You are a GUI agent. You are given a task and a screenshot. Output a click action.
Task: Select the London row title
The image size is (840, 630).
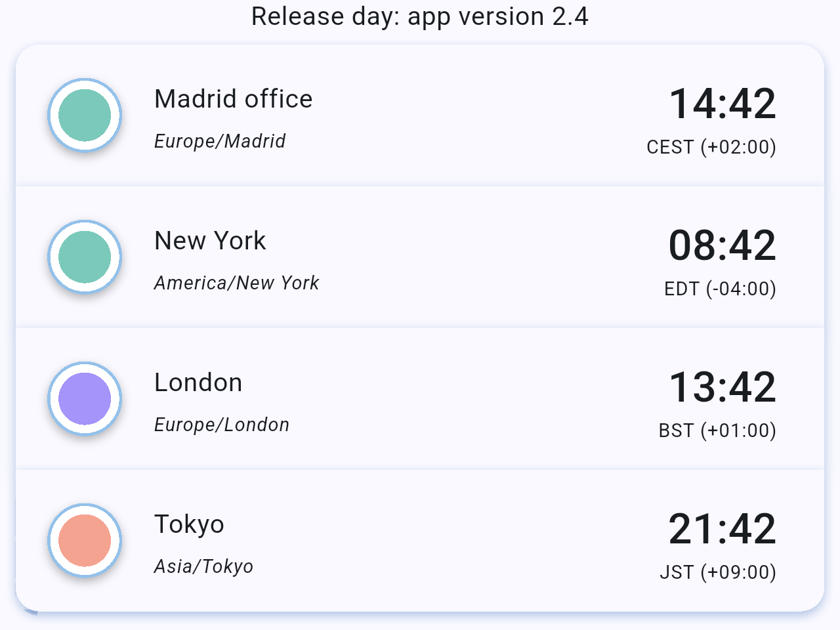coord(198,383)
